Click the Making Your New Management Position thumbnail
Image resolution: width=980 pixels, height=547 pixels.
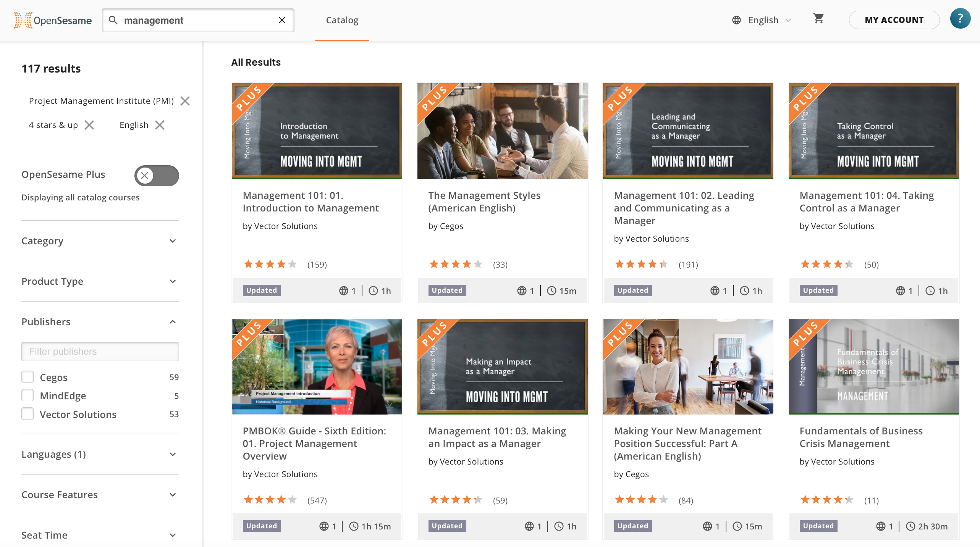coord(688,366)
